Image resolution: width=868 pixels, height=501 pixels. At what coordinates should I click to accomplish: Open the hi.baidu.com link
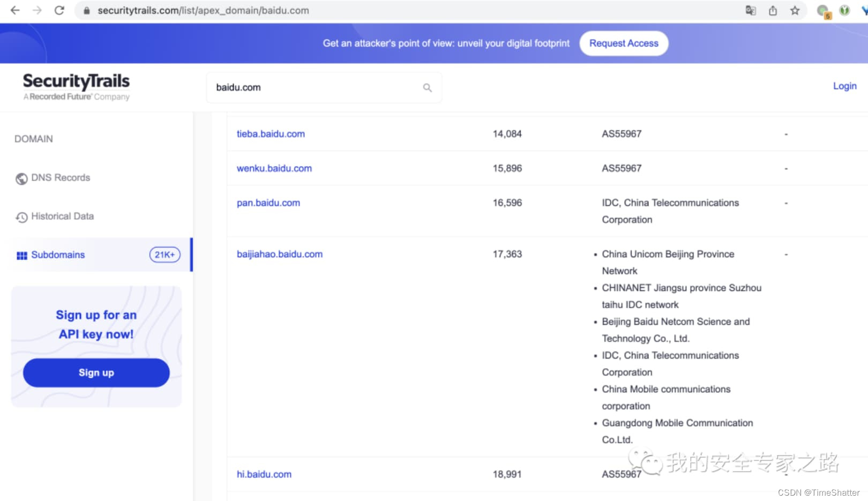point(264,474)
